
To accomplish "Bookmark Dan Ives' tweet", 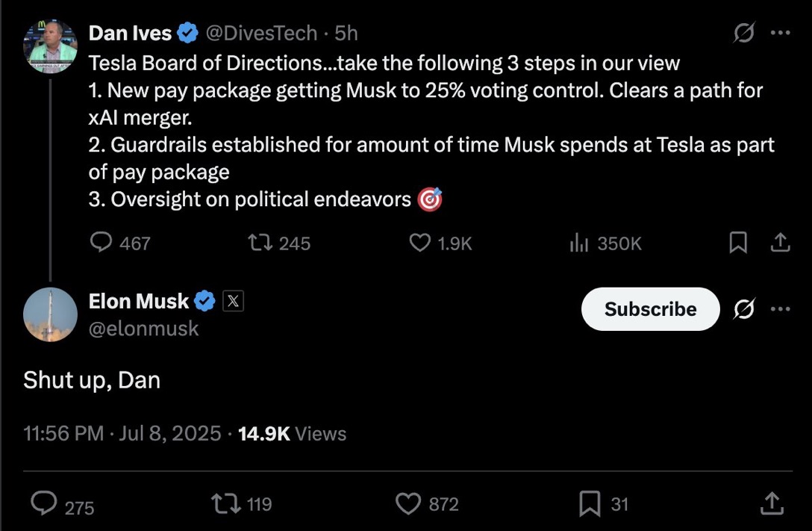I will [x=738, y=242].
